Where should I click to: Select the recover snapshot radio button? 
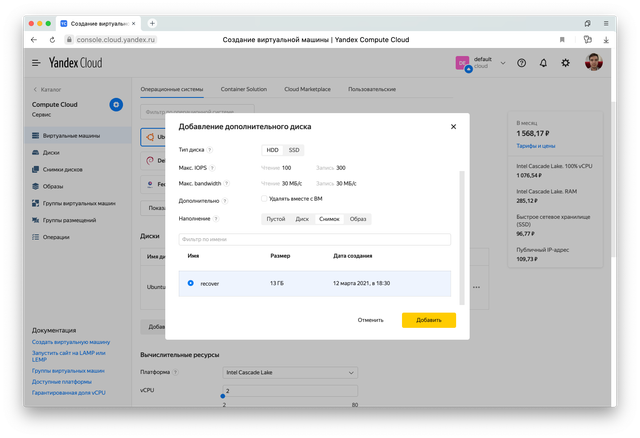191,283
